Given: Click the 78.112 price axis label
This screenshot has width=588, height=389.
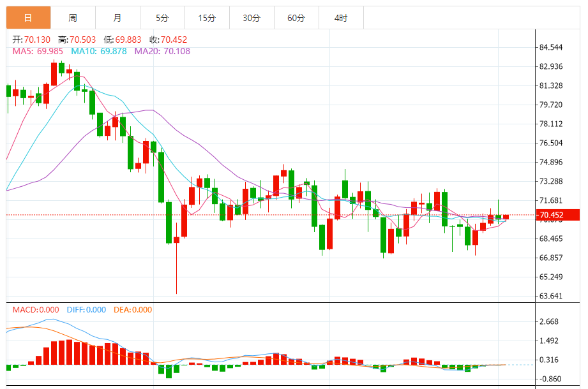Looking at the screenshot, I should click(x=551, y=124).
